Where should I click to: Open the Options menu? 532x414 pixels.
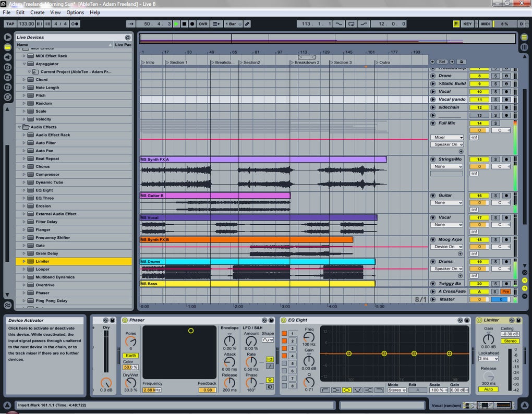pos(75,12)
